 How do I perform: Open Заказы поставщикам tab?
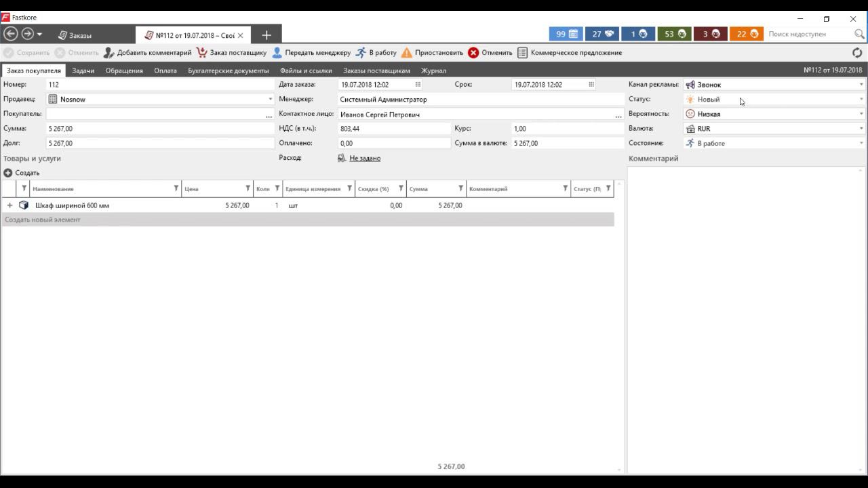[376, 70]
